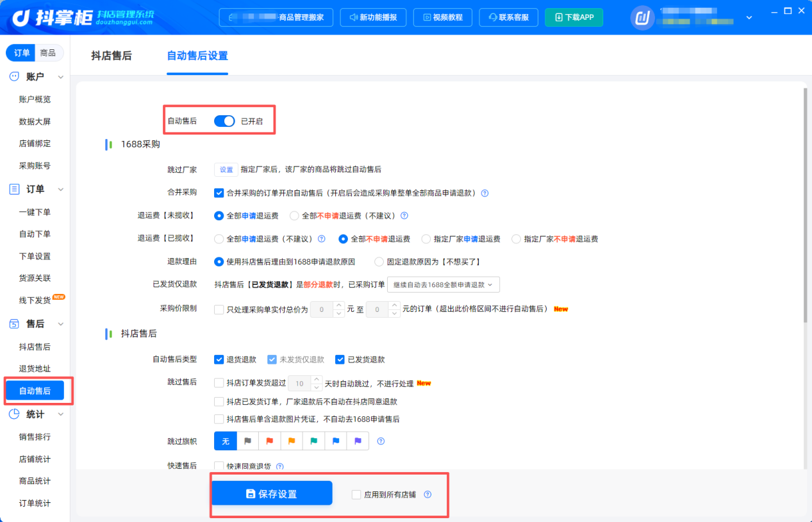
Task: Switch to the 自动售后设置 tab
Action: (197, 56)
